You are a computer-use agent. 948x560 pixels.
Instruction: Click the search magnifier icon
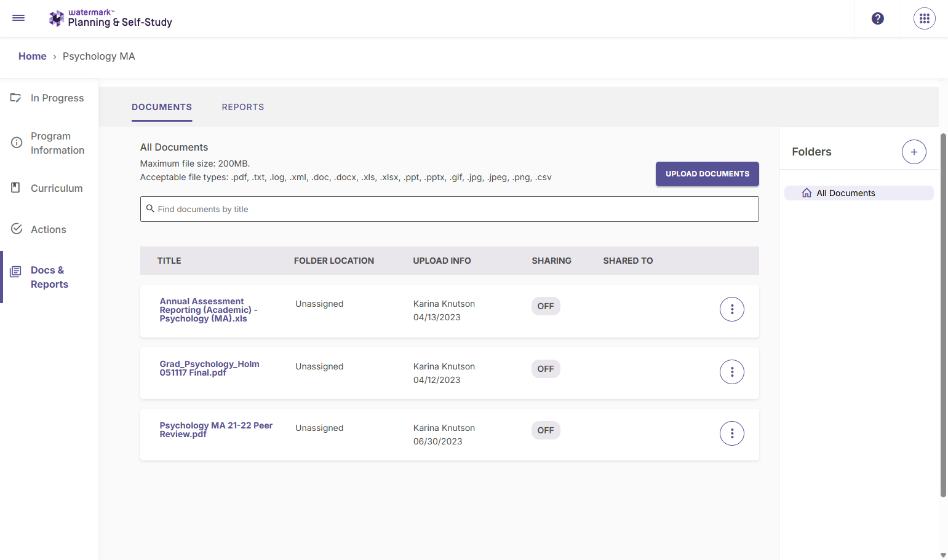click(x=150, y=208)
